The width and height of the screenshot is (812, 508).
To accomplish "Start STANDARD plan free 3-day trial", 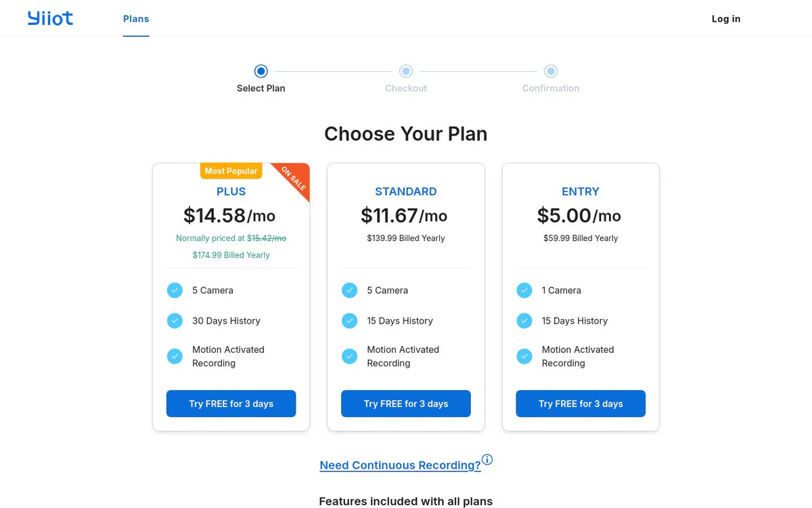I will pyautogui.click(x=406, y=404).
